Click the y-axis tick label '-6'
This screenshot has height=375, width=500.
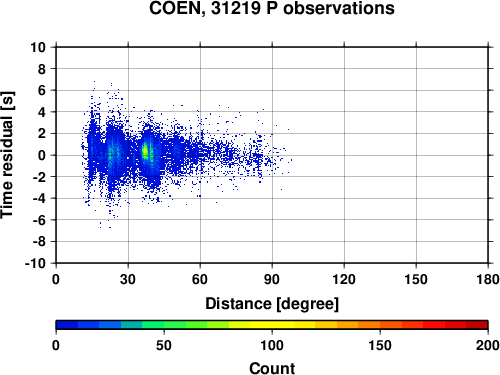point(39,220)
